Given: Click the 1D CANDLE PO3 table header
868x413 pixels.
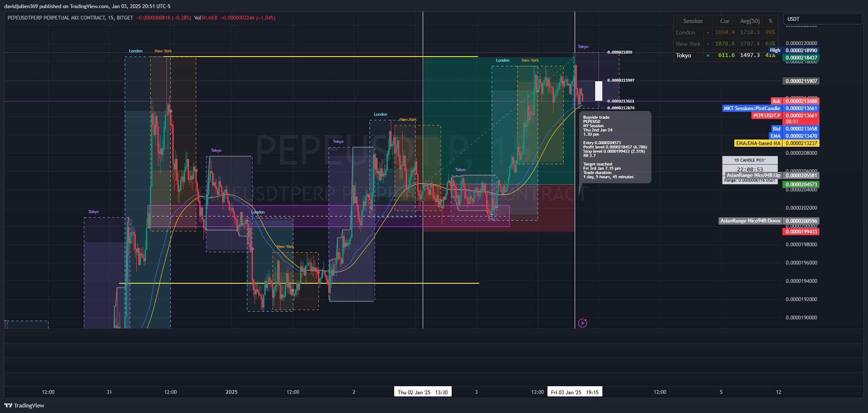Looking at the screenshot, I should (750, 160).
